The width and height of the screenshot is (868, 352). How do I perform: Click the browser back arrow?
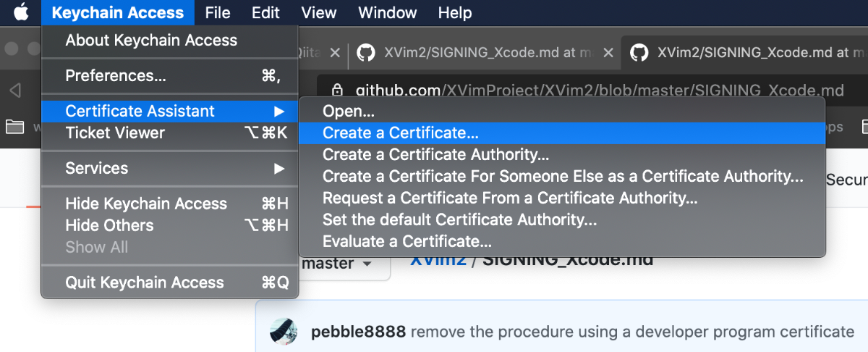(x=15, y=91)
